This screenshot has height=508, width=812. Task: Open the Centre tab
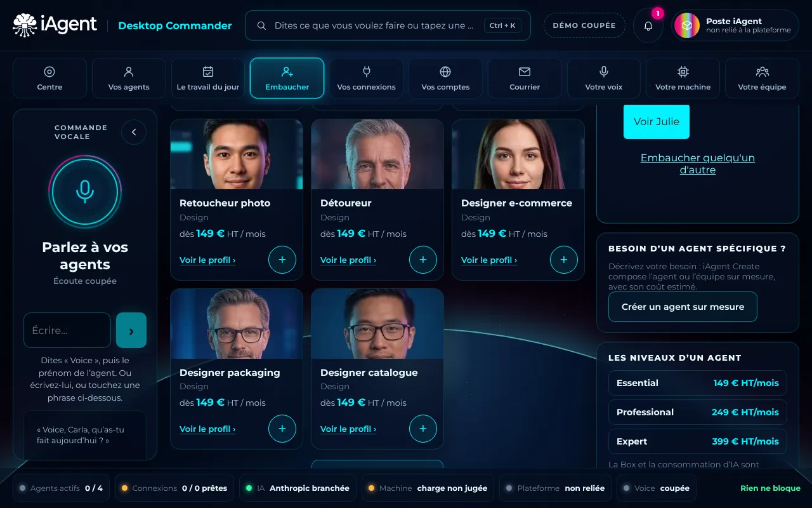coord(49,78)
